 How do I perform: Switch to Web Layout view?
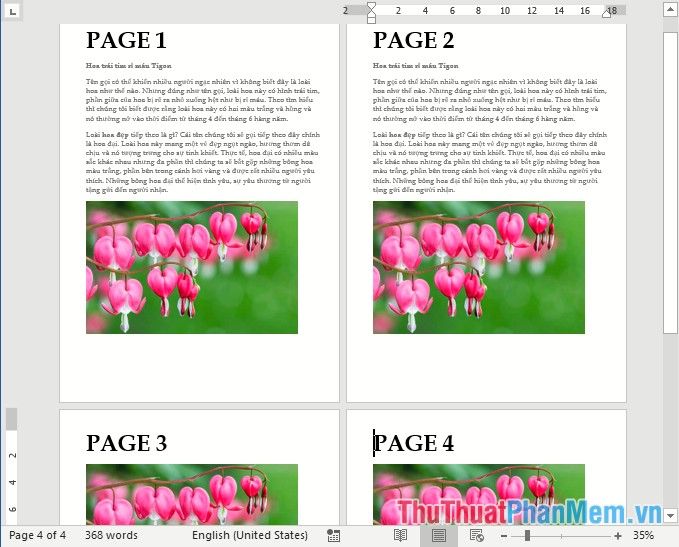tap(477, 536)
